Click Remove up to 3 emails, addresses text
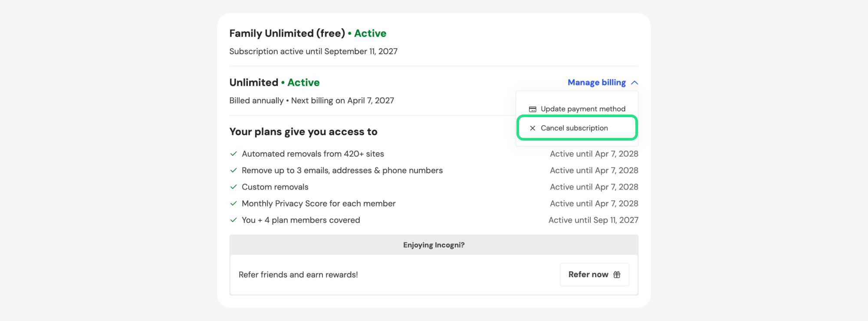The image size is (868, 321). point(342,170)
